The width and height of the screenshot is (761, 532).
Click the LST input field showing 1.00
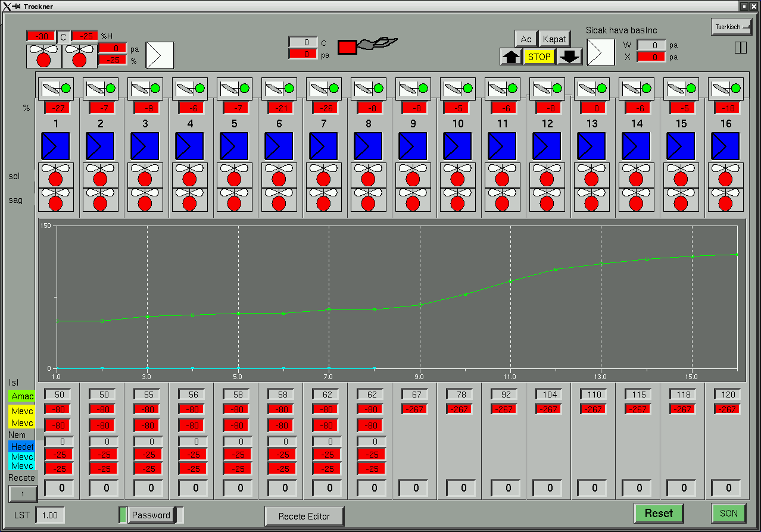tap(50, 515)
